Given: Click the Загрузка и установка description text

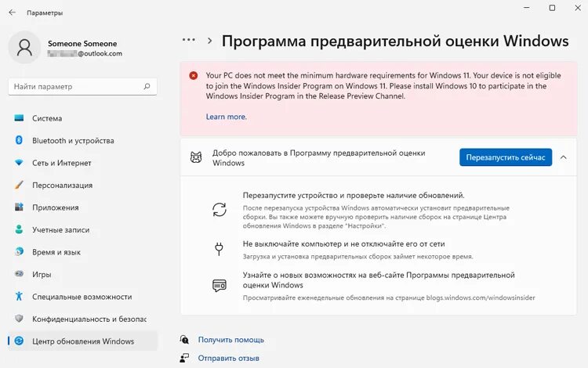Looking at the screenshot, I should (358, 257).
